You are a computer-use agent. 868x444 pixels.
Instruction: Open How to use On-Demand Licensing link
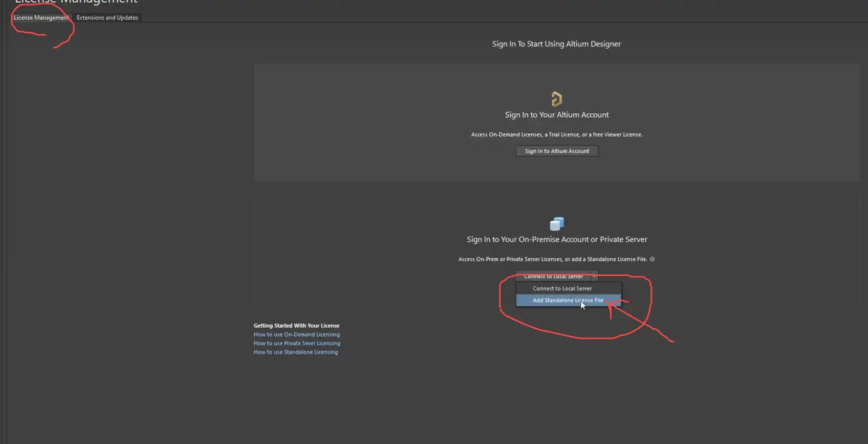click(296, 335)
